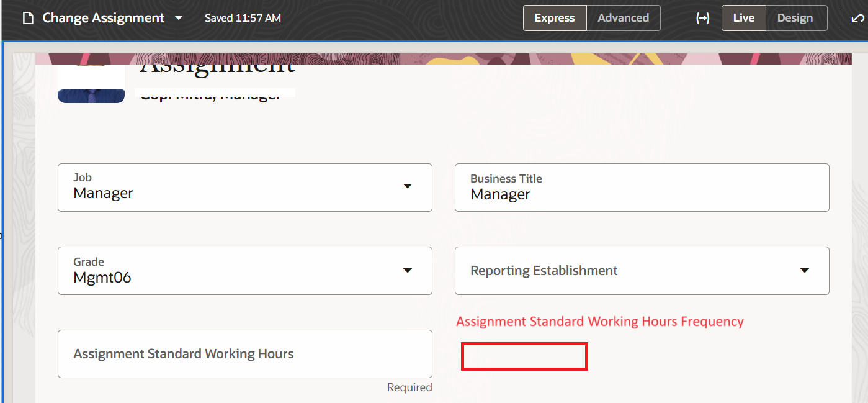The height and width of the screenshot is (403, 868).
Task: Click the Assignment Standard Working Hours input
Action: [244, 354]
